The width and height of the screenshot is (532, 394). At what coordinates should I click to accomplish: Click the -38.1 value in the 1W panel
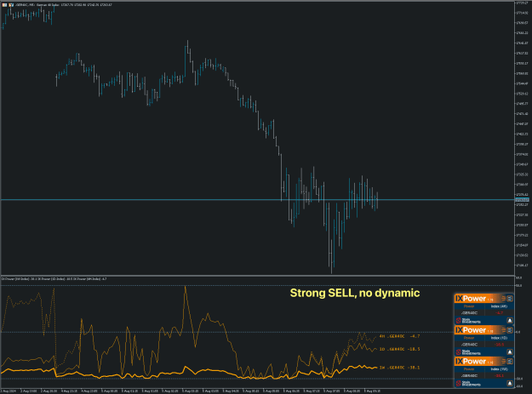499,375
